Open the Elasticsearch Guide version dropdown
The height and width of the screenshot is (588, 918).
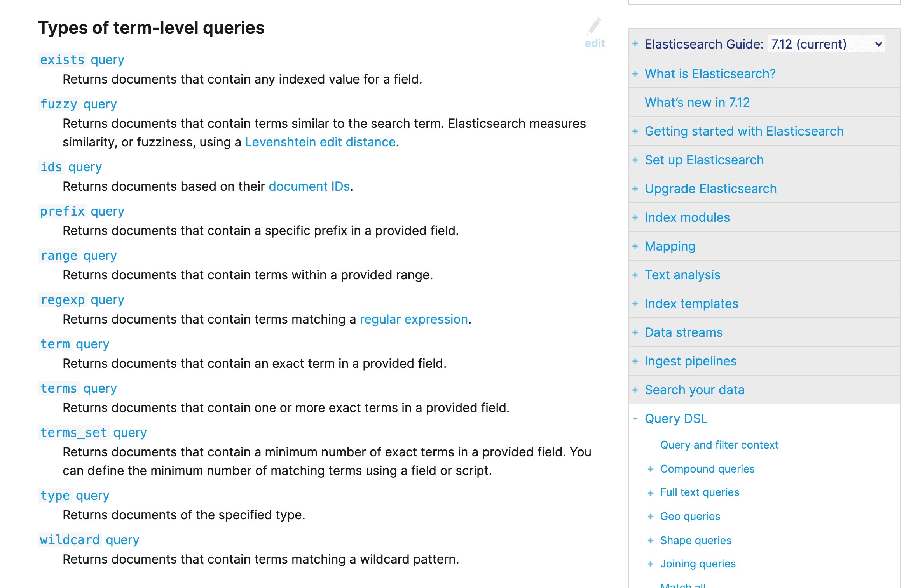(824, 44)
